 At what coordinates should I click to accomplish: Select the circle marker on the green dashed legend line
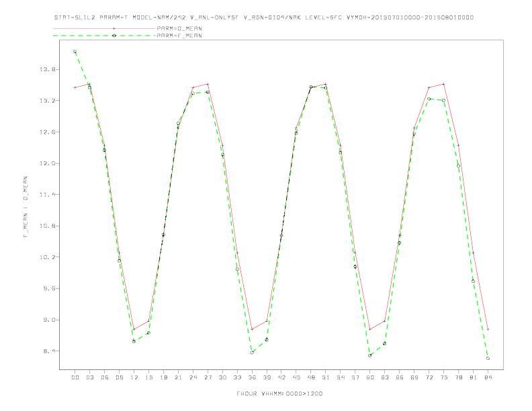point(114,36)
